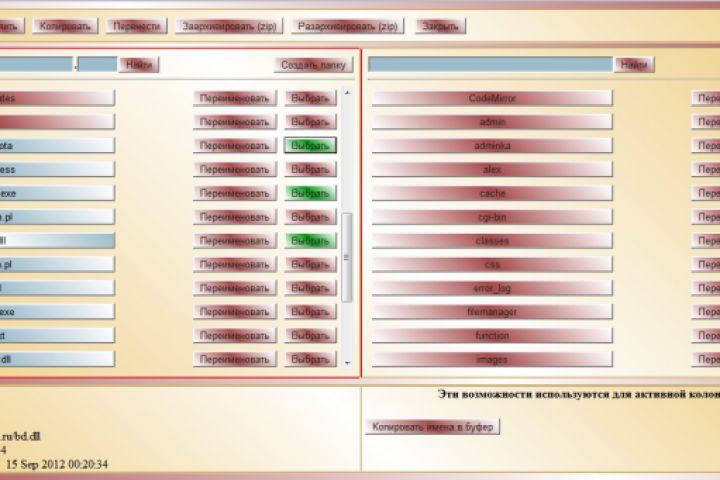Focus the small extension field before left Найти

point(97,64)
